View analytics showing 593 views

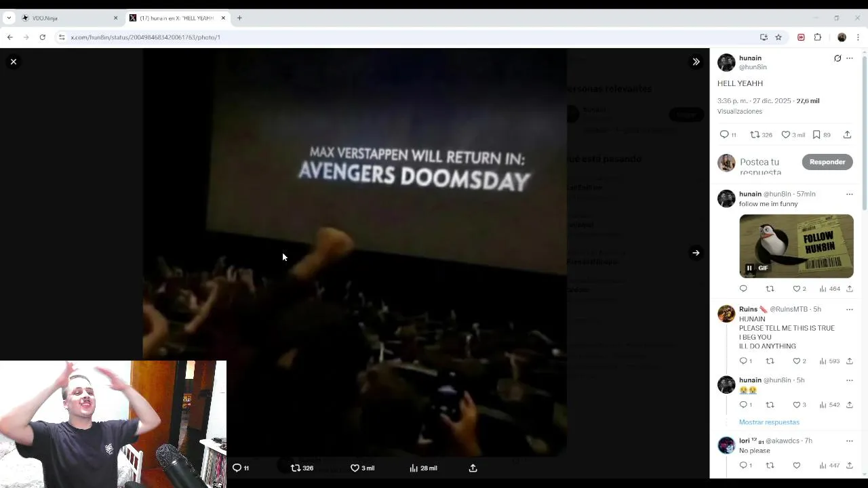(x=829, y=361)
